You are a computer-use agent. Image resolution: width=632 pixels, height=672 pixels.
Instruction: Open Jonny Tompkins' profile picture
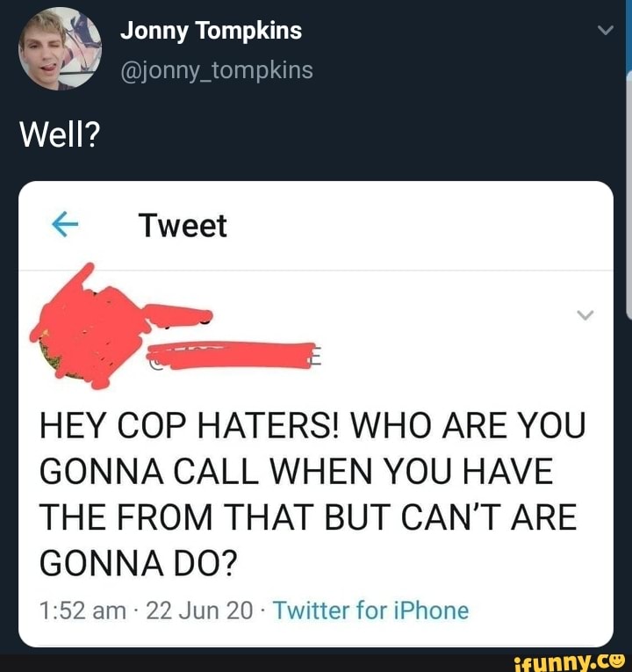pyautogui.click(x=60, y=48)
